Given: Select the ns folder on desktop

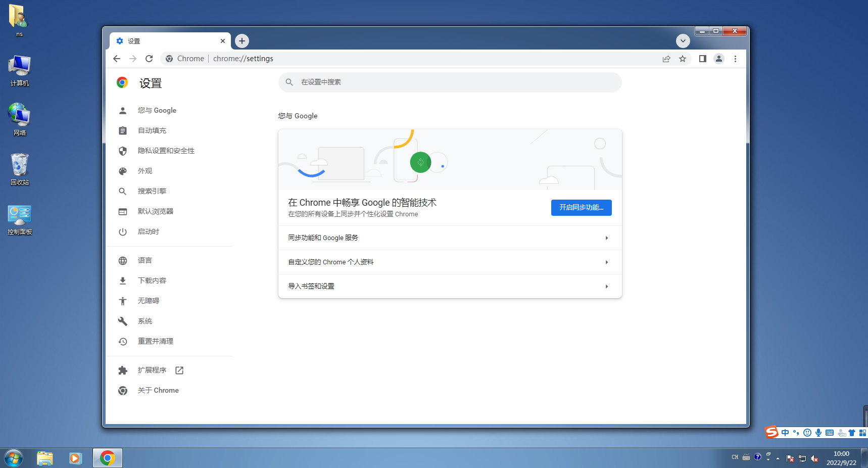Looking at the screenshot, I should click(19, 20).
